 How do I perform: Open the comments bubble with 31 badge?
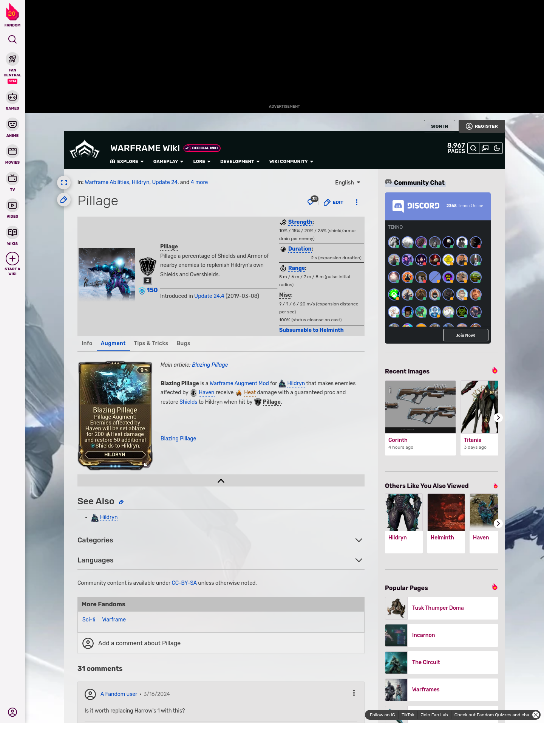[312, 201]
